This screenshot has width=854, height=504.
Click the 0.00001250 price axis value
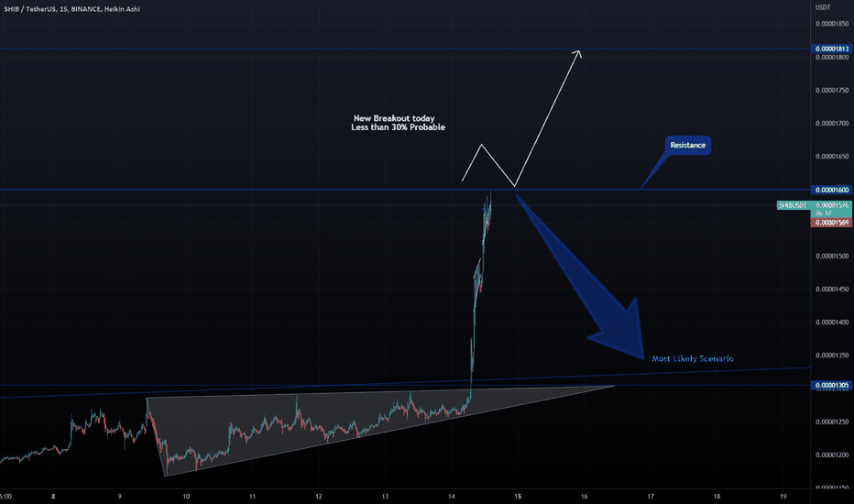coord(832,422)
